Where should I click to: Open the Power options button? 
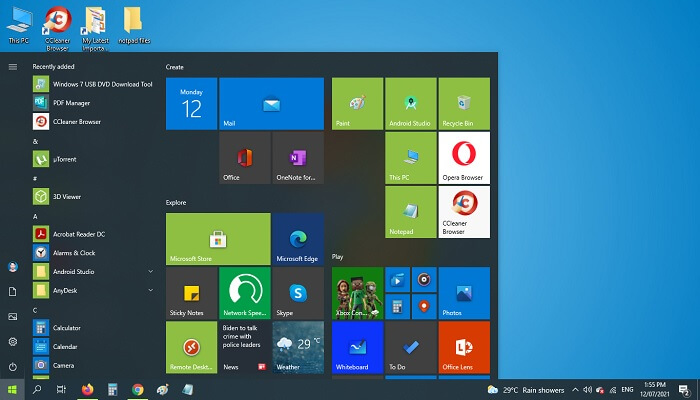(12, 367)
